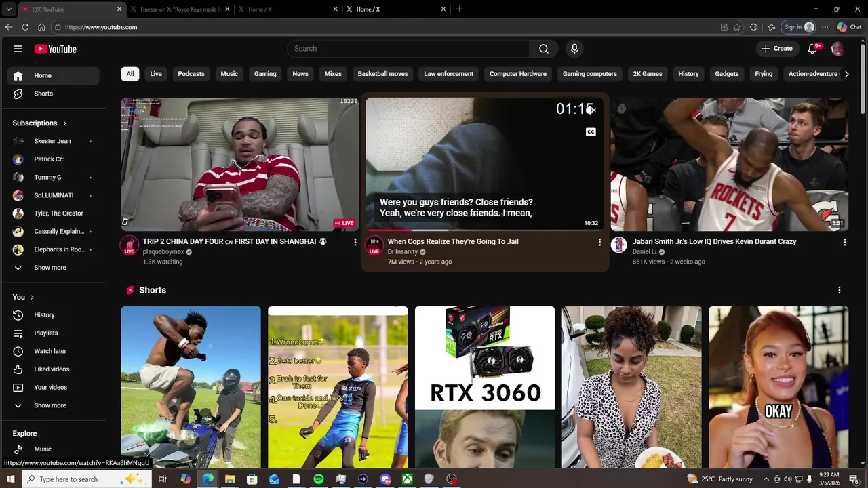Open Daniel Li channel avatar
868x488 pixels.
point(618,245)
